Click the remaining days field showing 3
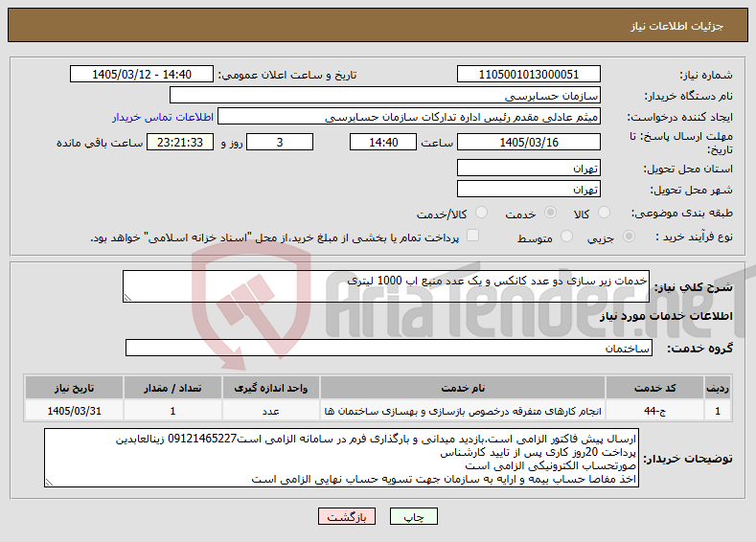Screen dimensions: 756x542 point(280,142)
